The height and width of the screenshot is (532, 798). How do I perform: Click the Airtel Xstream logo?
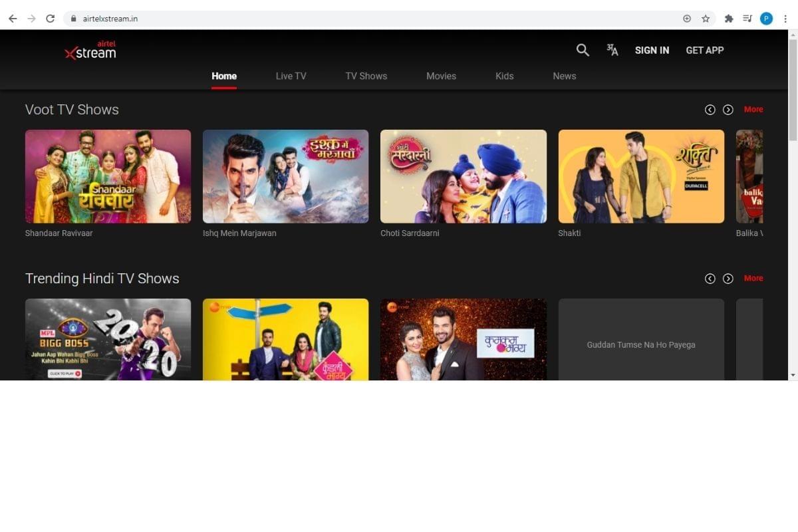(x=90, y=50)
